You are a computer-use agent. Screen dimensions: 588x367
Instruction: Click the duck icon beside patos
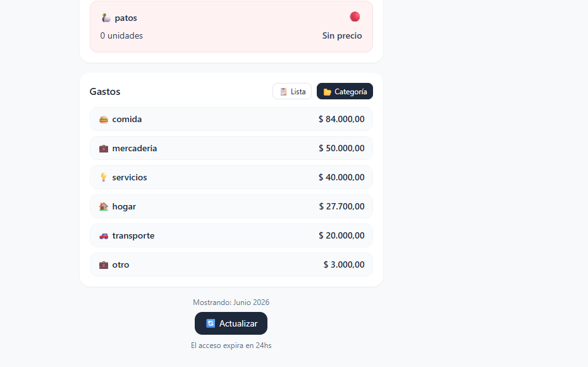point(106,18)
